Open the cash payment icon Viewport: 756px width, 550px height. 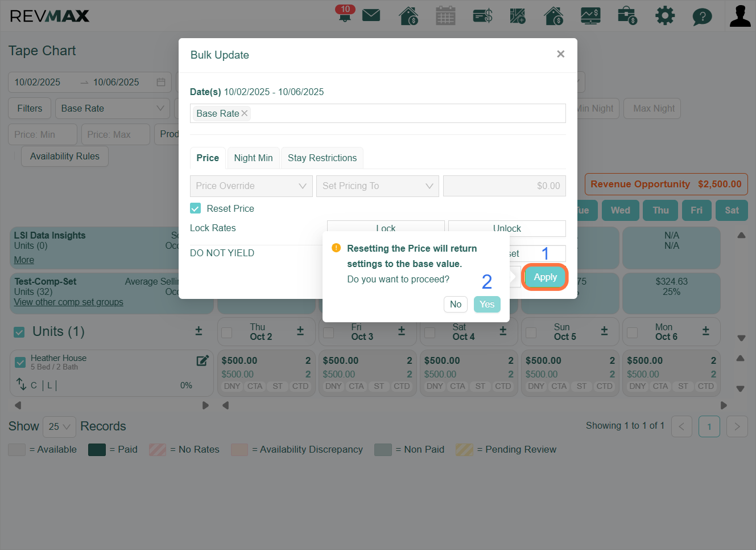(x=482, y=15)
